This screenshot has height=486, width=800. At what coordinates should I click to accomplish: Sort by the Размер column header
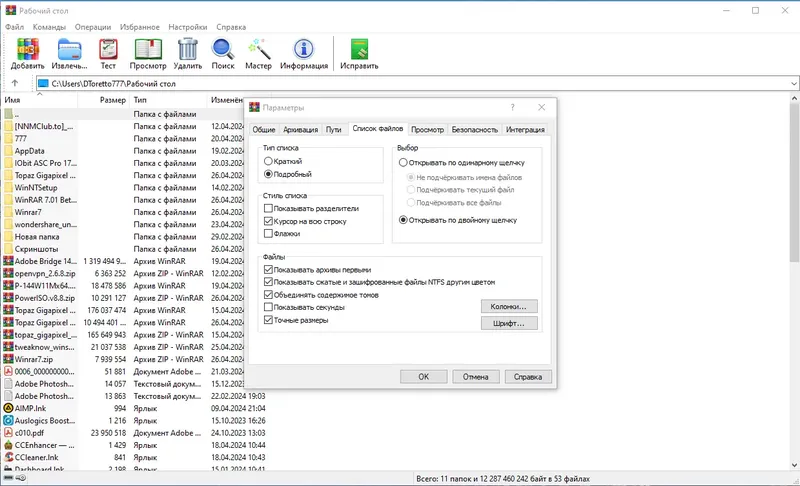pyautogui.click(x=104, y=100)
